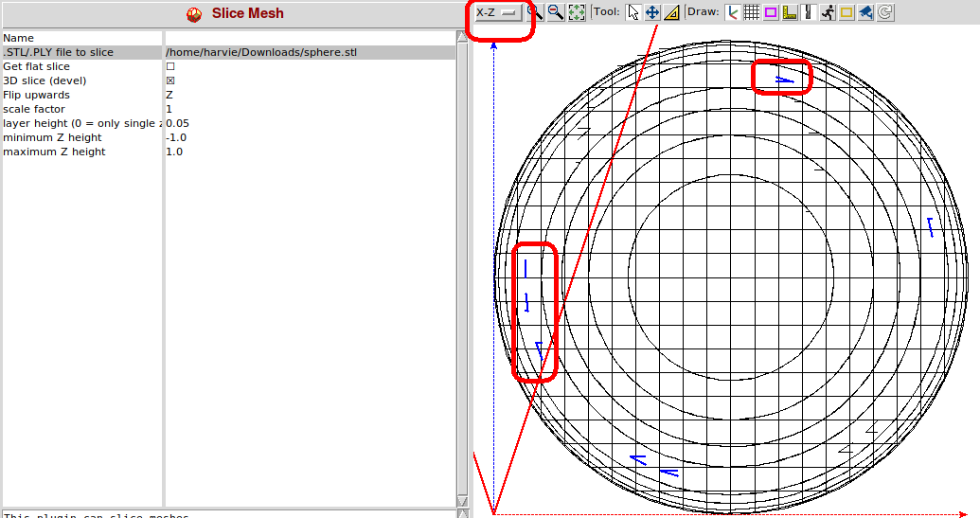The image size is (980, 518).
Task: Toggle the running man draw option
Action: 828,12
